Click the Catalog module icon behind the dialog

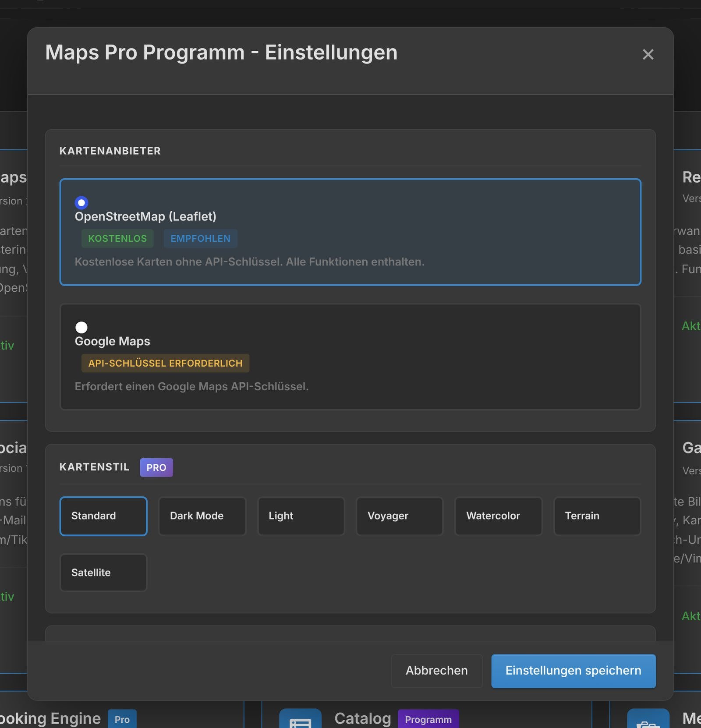(300, 719)
